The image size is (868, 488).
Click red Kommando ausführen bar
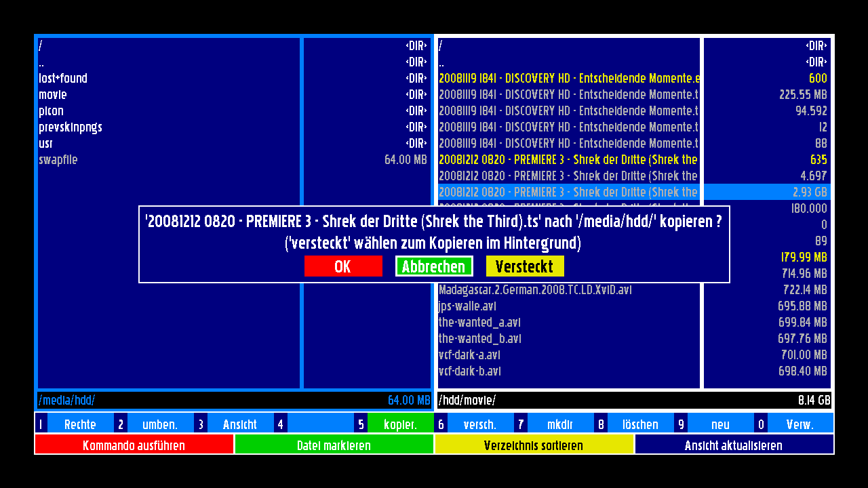134,445
